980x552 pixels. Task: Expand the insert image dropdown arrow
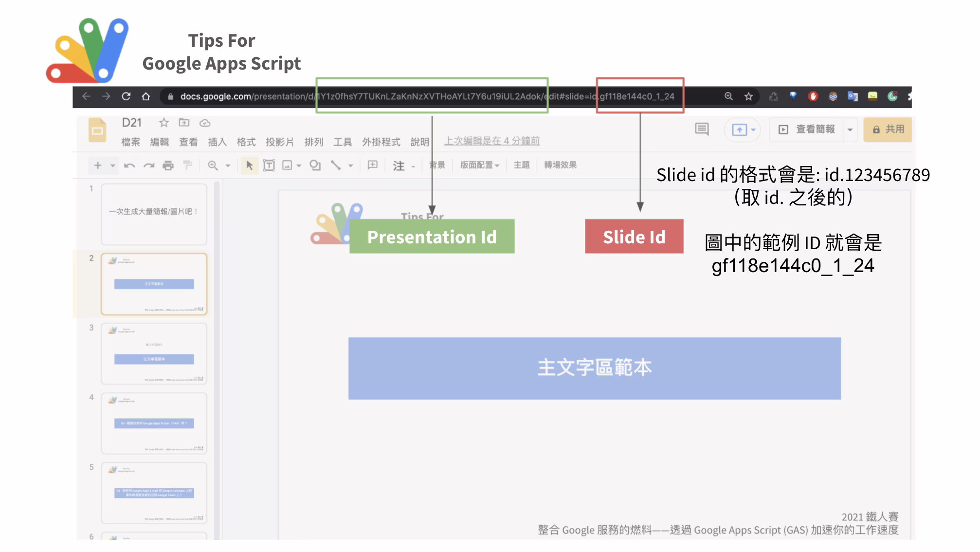coord(299,166)
